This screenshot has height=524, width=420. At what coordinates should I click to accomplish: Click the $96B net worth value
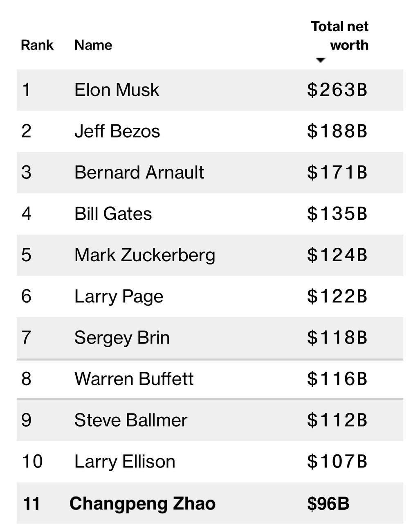(328, 504)
